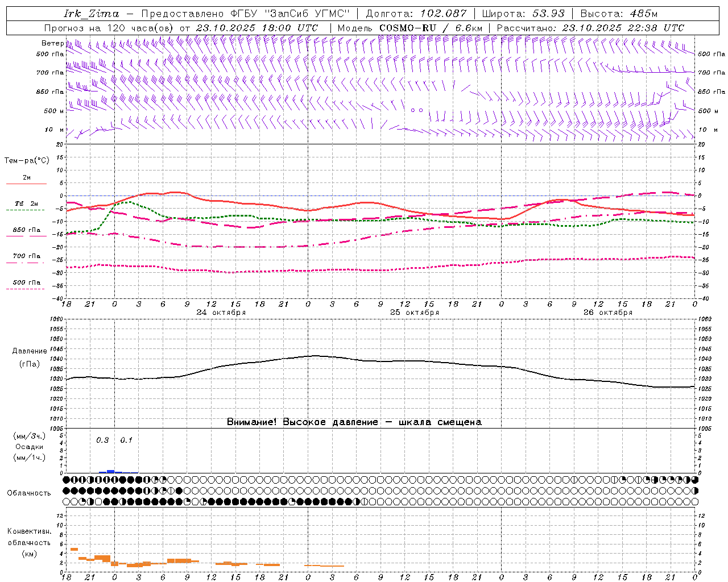Screen dimensions: 728x582
Task: Click the 850 гПа legend line sample
Action: (x=26, y=236)
